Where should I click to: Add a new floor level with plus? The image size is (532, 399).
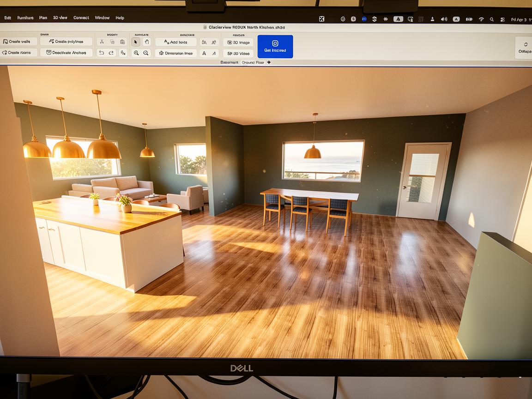269,62
